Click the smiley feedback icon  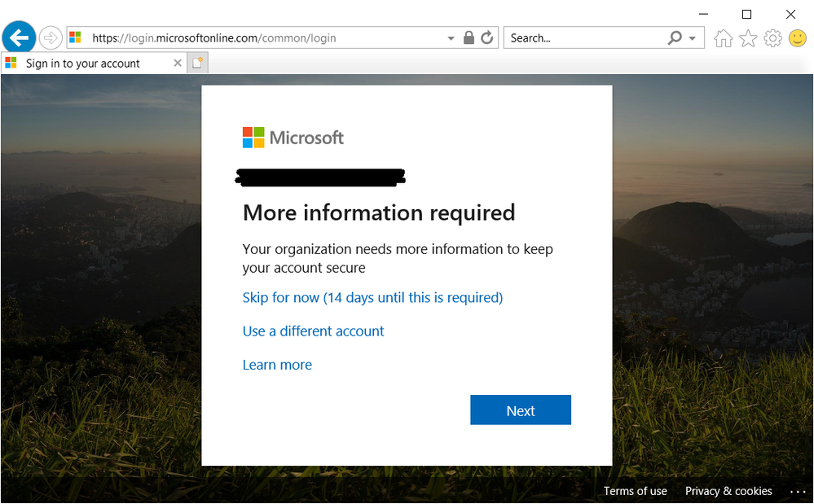coord(798,37)
